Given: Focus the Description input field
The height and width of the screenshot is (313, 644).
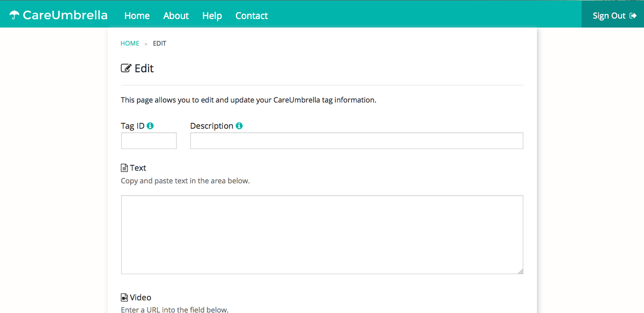Looking at the screenshot, I should [357, 140].
